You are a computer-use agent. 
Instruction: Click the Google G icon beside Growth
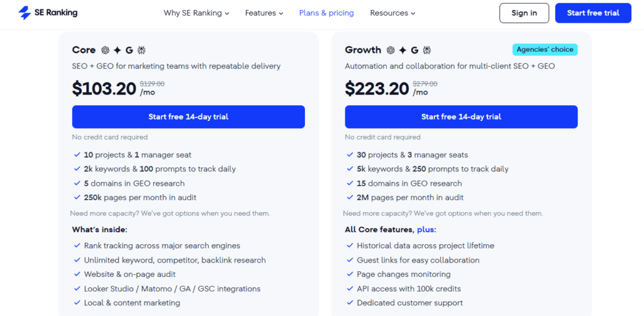[414, 50]
